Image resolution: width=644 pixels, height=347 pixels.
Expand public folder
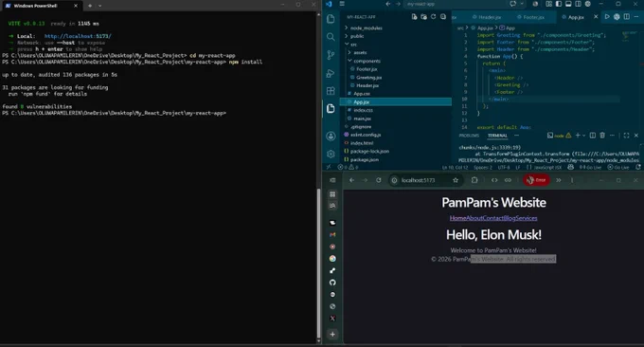(x=354, y=36)
